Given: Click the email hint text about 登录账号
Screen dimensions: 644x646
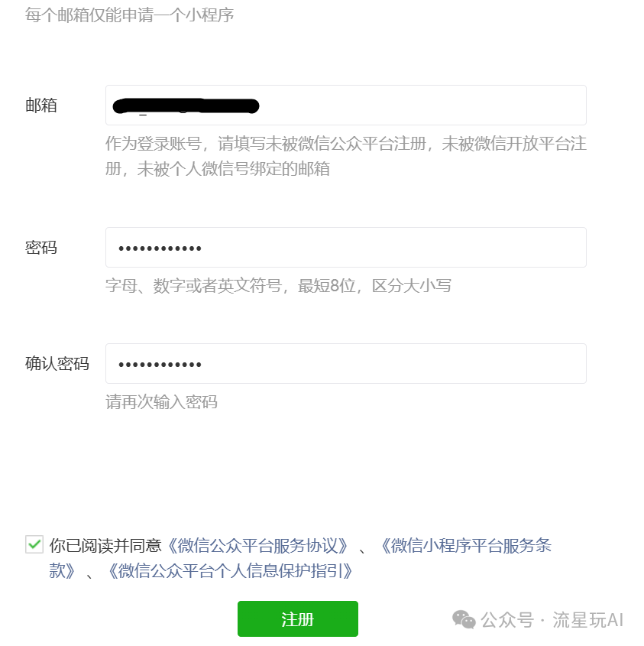Looking at the screenshot, I should coord(345,144).
